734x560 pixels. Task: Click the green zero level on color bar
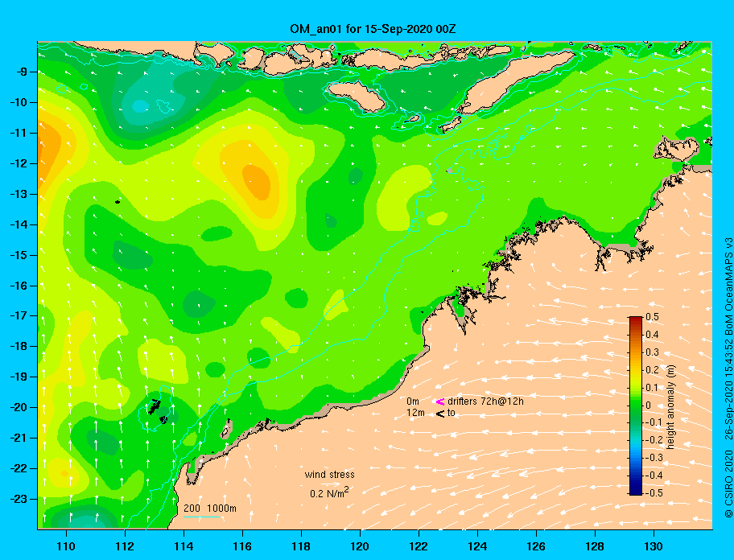(636, 406)
